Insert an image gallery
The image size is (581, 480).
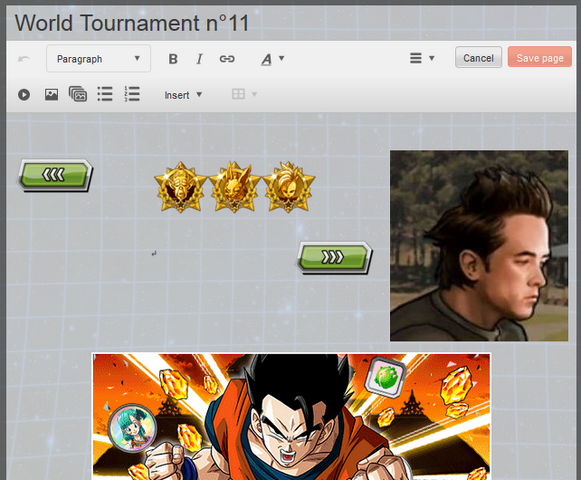(x=78, y=94)
